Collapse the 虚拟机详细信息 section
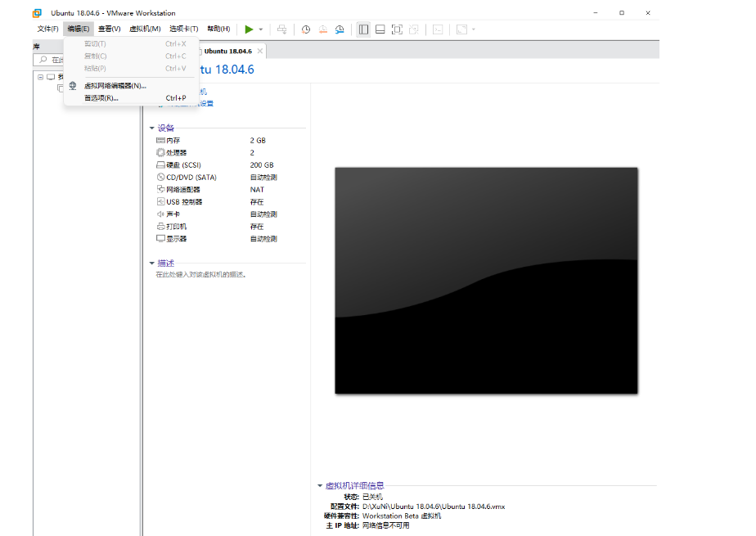 tap(320, 486)
